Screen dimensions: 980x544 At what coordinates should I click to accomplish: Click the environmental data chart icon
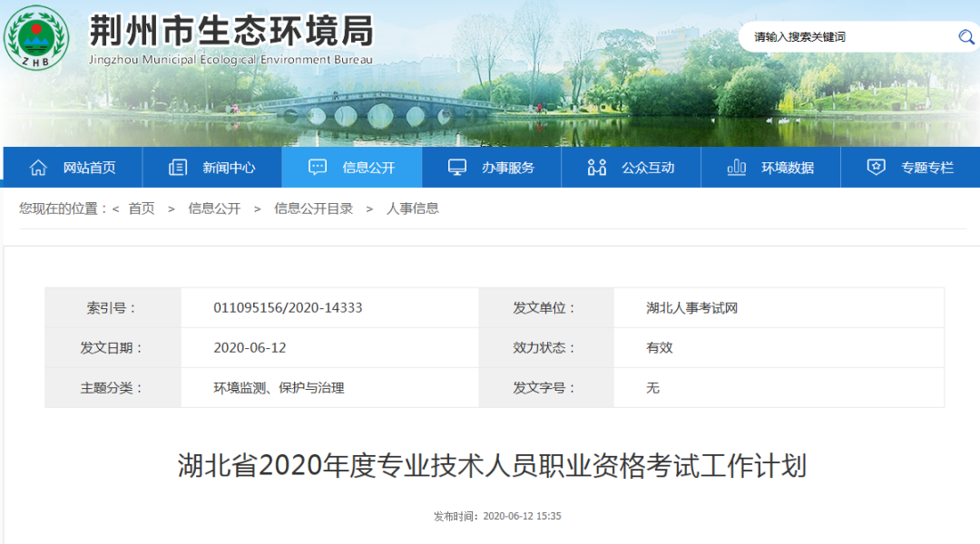pos(737,168)
